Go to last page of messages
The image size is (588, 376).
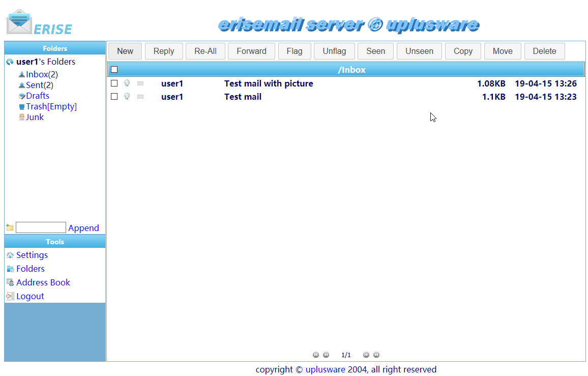pyautogui.click(x=376, y=355)
